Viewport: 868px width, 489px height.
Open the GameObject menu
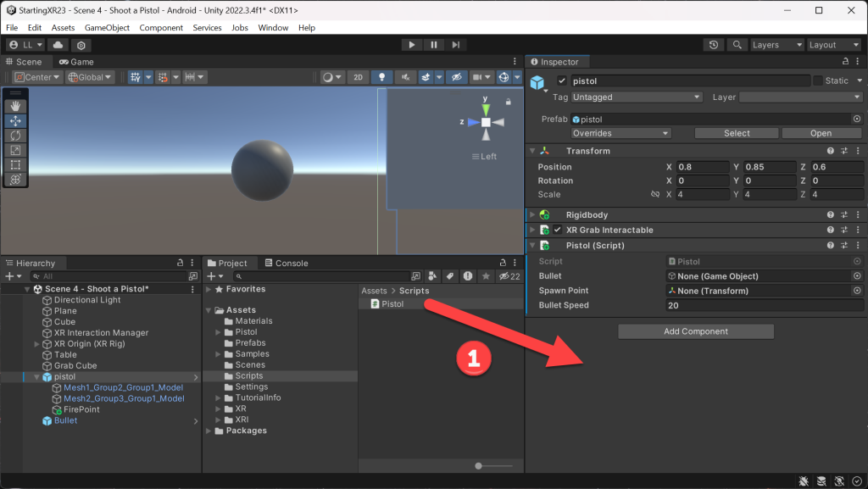pyautogui.click(x=107, y=28)
